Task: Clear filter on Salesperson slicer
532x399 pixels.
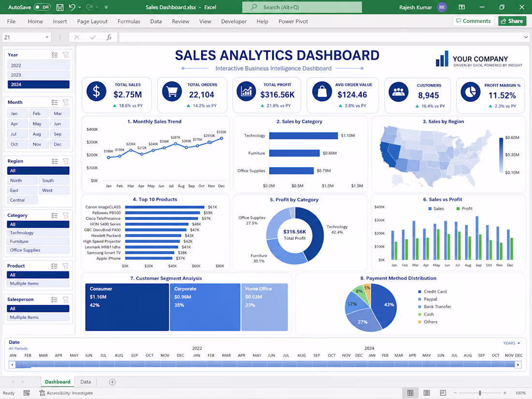Action: point(65,299)
